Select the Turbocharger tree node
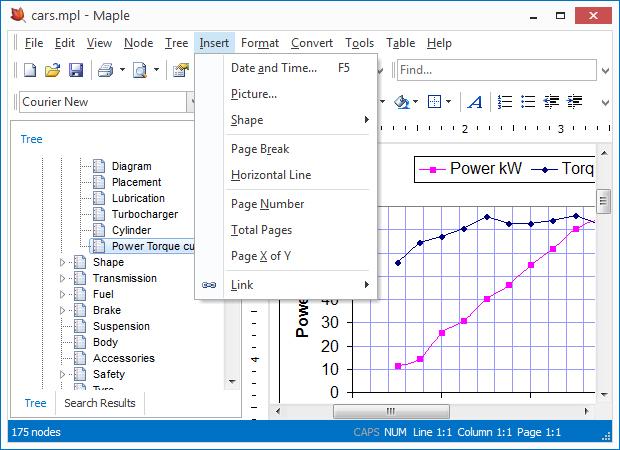Image resolution: width=620 pixels, height=450 pixels. pyautogui.click(x=145, y=214)
